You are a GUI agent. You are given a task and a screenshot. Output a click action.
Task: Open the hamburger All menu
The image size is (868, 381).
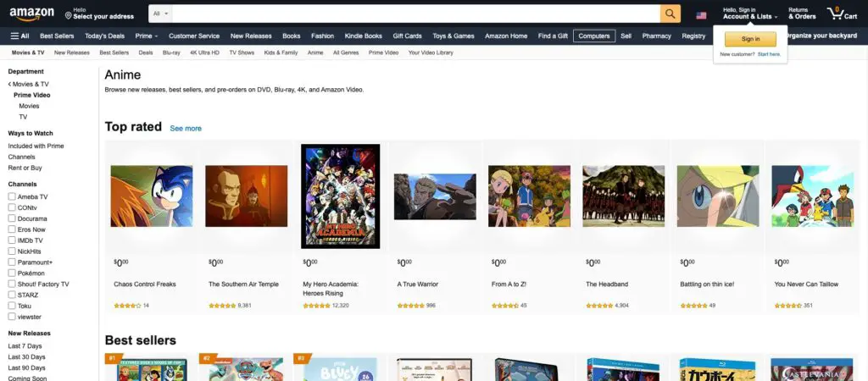[x=20, y=36]
